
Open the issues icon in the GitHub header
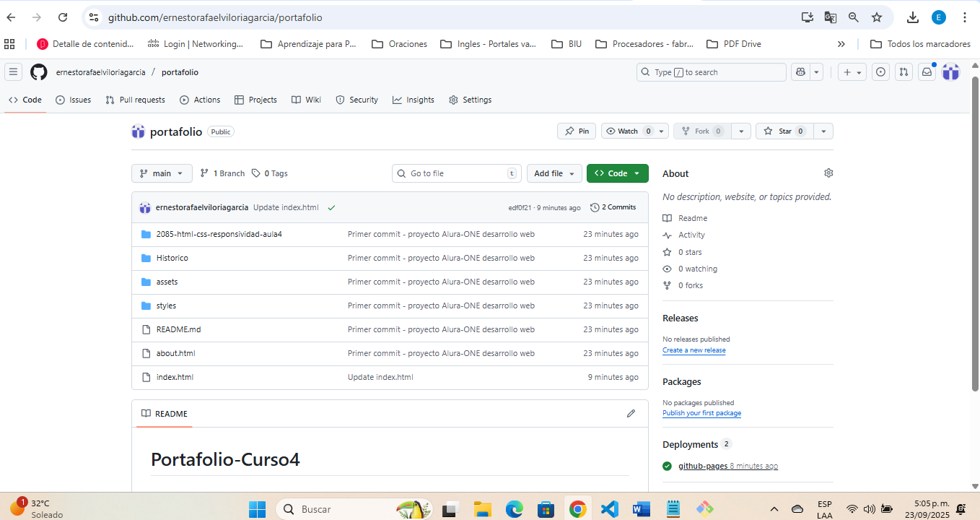[x=880, y=72]
